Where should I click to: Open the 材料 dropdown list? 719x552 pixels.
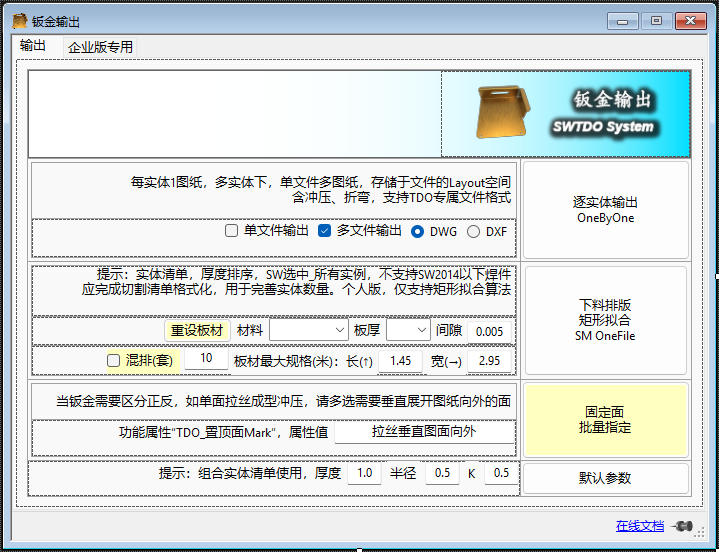click(x=308, y=330)
